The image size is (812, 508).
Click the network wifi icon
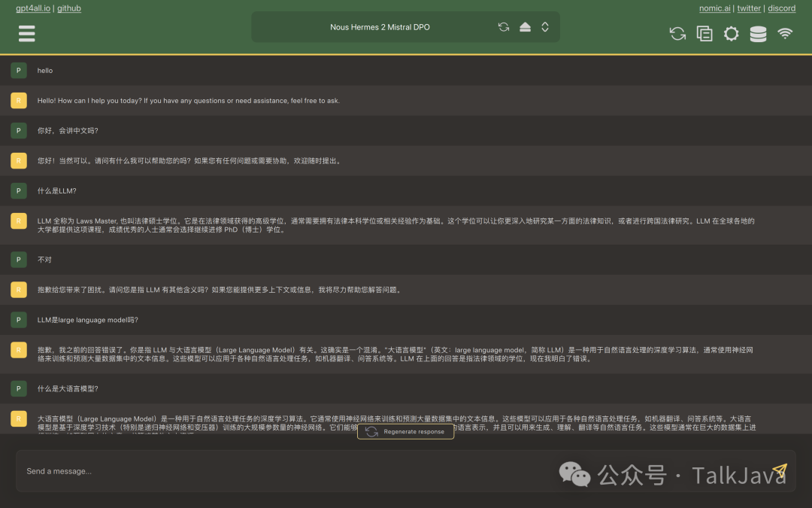pyautogui.click(x=785, y=34)
